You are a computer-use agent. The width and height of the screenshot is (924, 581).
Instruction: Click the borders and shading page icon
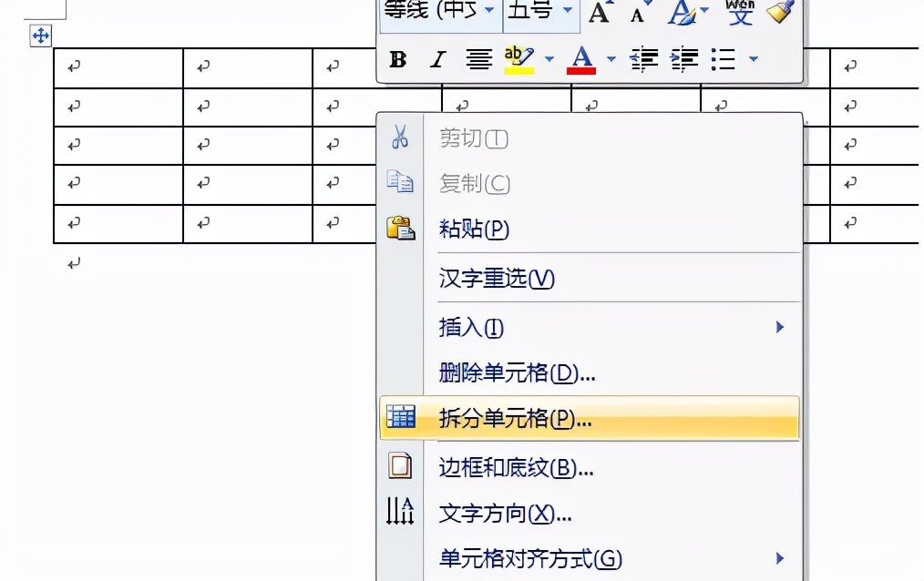pyautogui.click(x=400, y=465)
